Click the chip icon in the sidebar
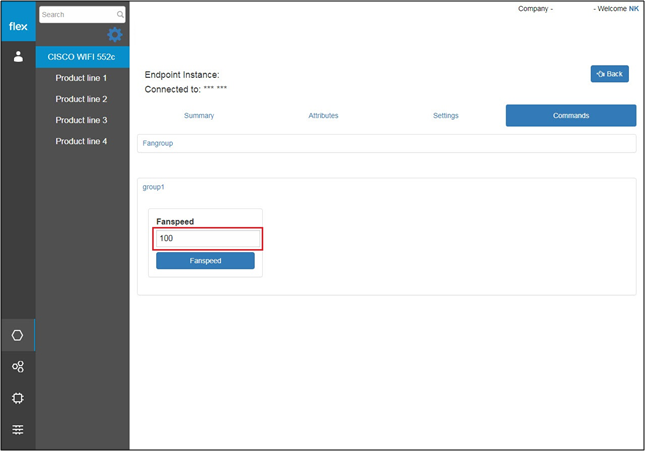This screenshot has width=645, height=451. coord(18,398)
